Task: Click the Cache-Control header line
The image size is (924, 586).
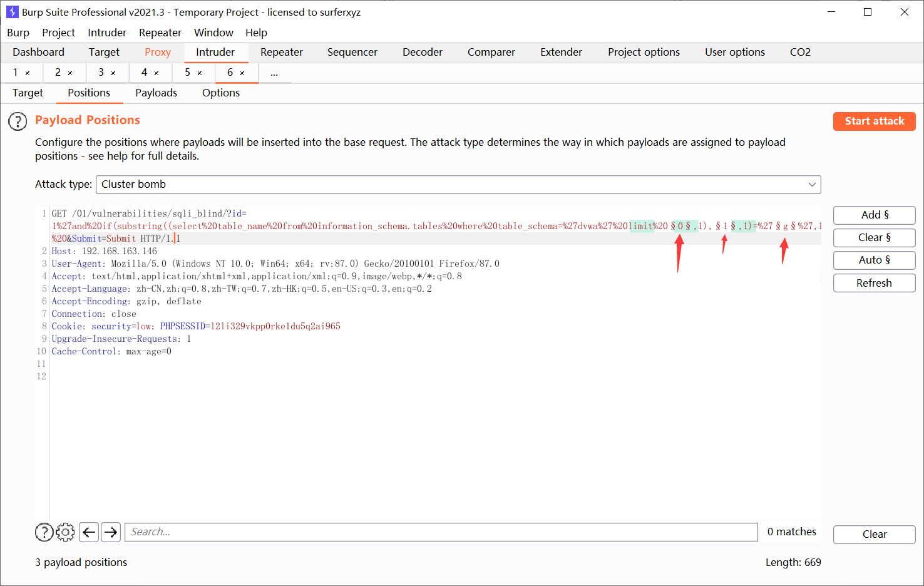Action: (x=111, y=351)
